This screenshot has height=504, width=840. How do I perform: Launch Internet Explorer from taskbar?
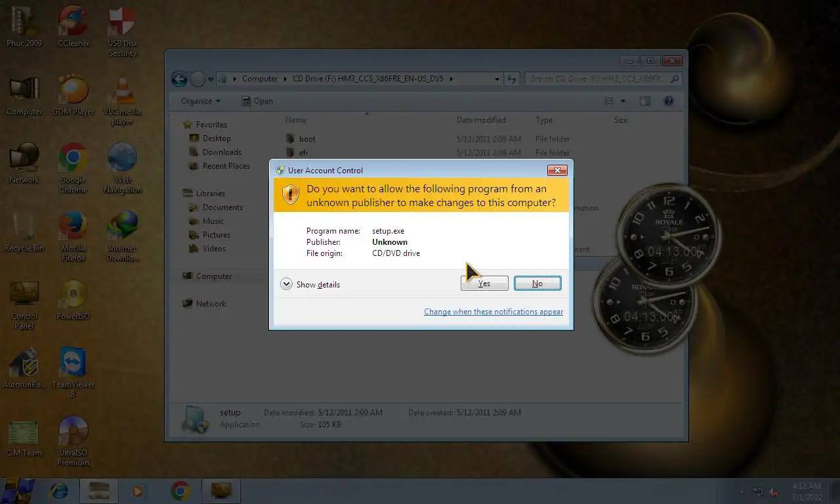tap(60, 491)
